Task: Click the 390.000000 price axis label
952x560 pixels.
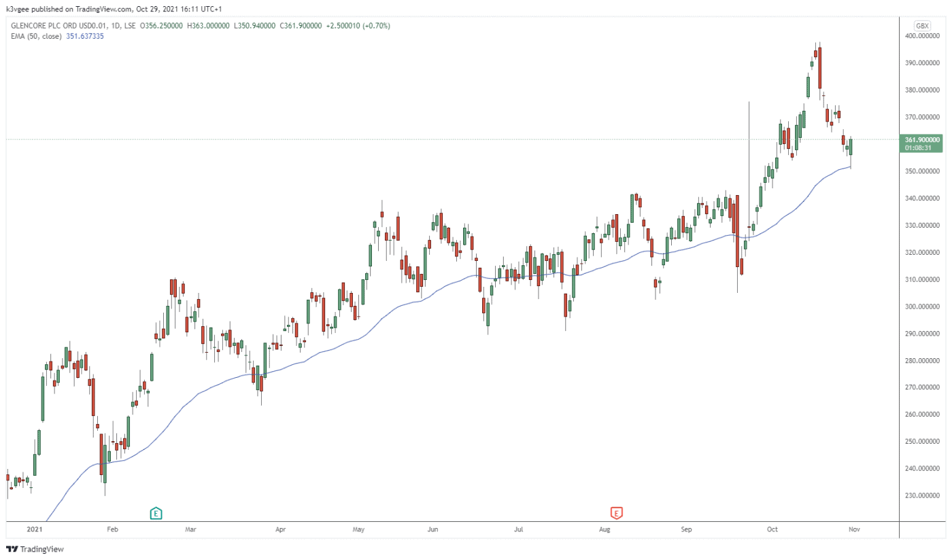Action: coord(922,63)
